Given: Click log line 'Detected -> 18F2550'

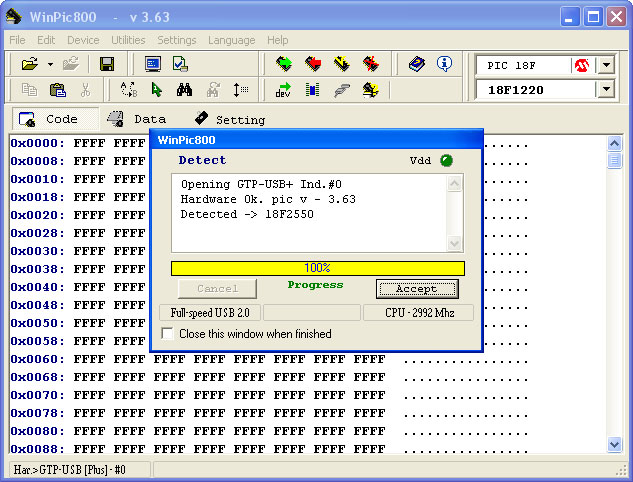Looking at the screenshot, I should (x=247, y=214).
